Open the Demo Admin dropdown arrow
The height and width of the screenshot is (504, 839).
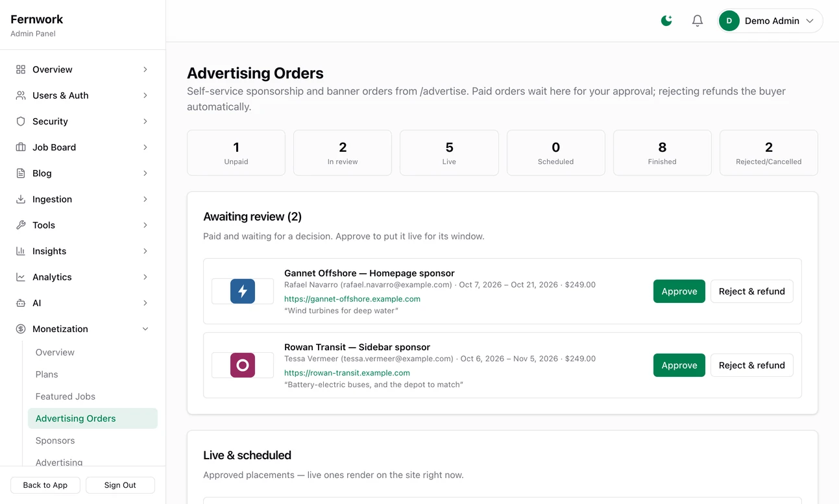(810, 21)
